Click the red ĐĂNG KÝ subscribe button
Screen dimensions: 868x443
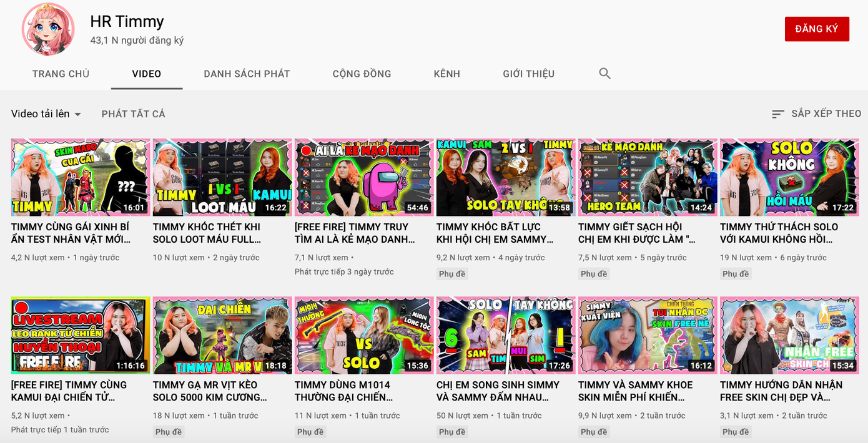pyautogui.click(x=817, y=29)
